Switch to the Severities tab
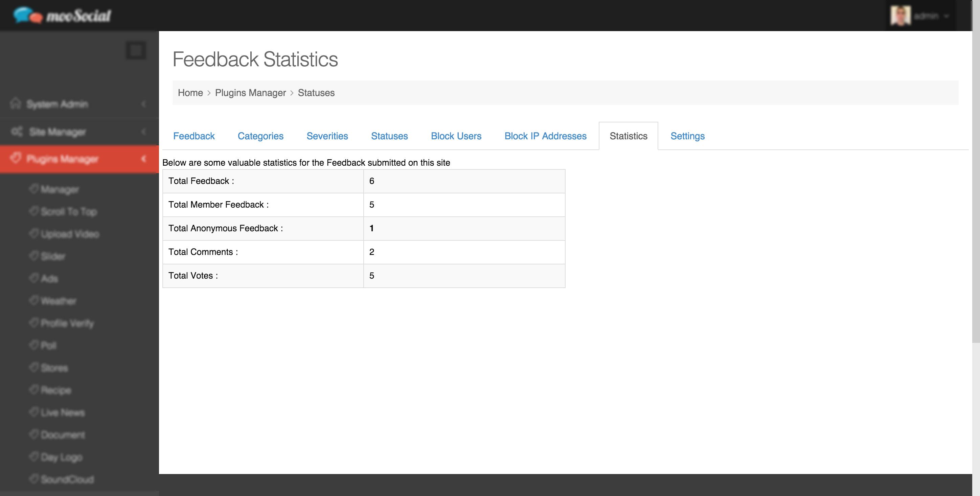The height and width of the screenshot is (496, 980). (x=327, y=136)
